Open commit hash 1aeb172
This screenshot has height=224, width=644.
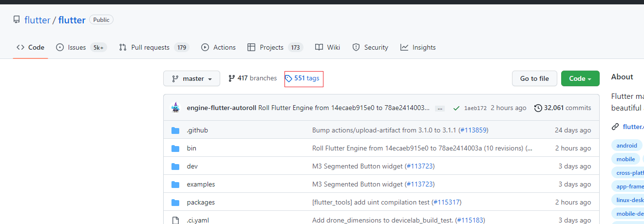475,108
